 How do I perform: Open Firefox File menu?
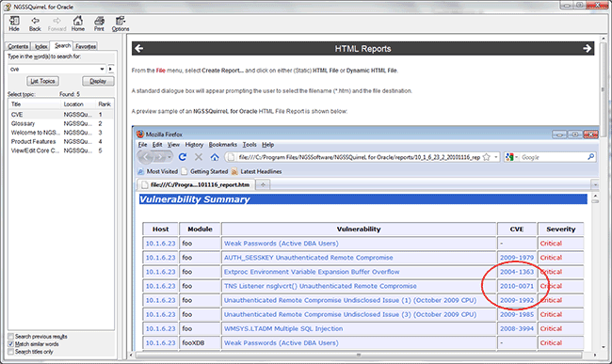point(142,145)
